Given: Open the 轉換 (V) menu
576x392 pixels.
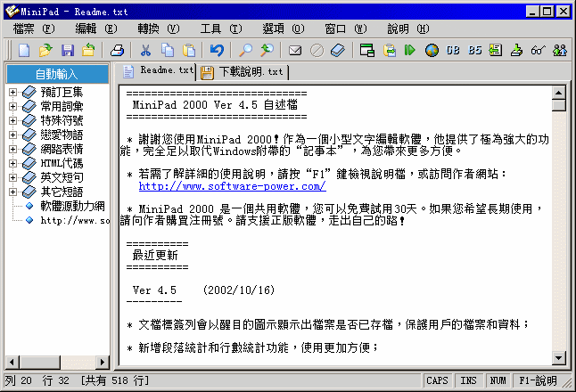Looking at the screenshot, I should pyautogui.click(x=159, y=29).
